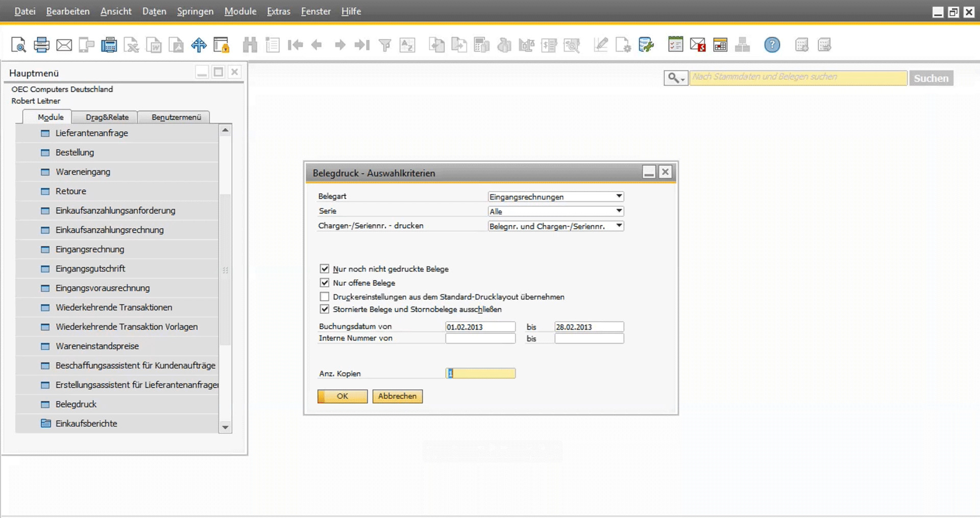The width and height of the screenshot is (980, 518).
Task: Click the First Data Record arrow icon
Action: [295, 45]
